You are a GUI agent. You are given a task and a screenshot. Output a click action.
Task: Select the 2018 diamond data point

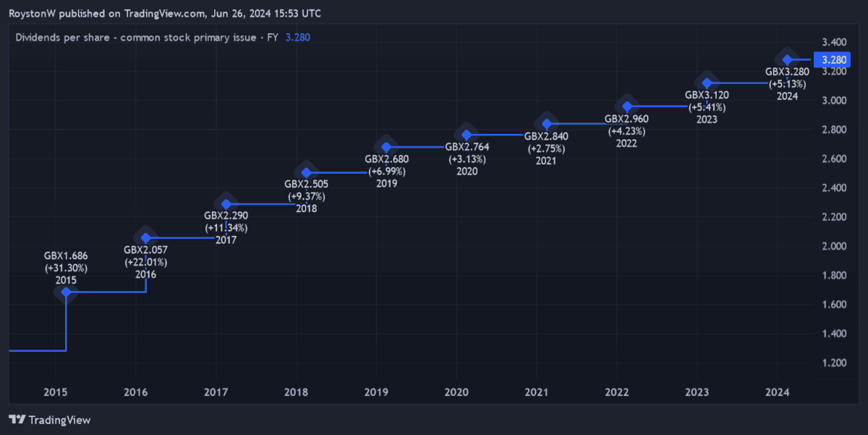307,172
